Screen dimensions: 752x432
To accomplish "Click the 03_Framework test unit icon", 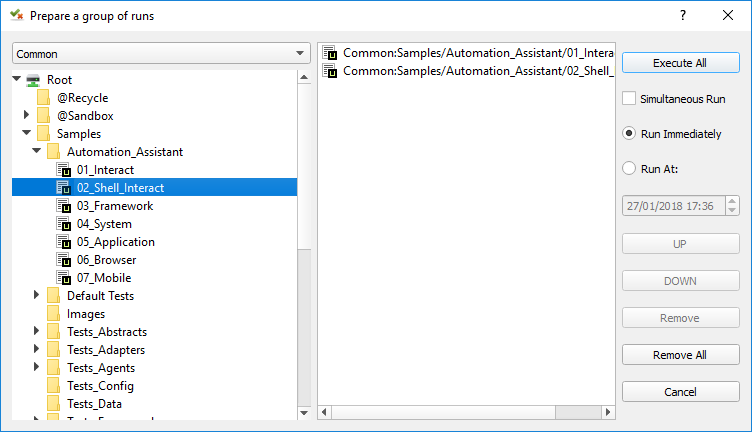I will click(x=64, y=206).
